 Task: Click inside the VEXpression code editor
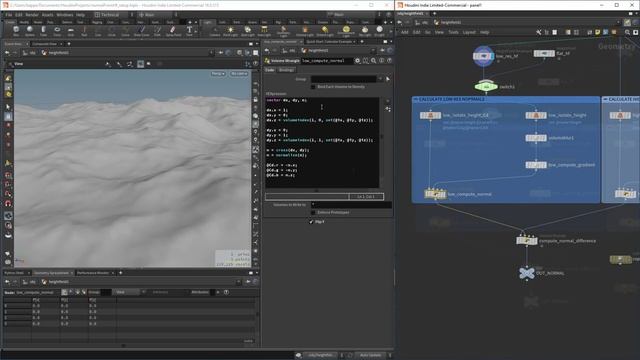pyautogui.click(x=322, y=142)
